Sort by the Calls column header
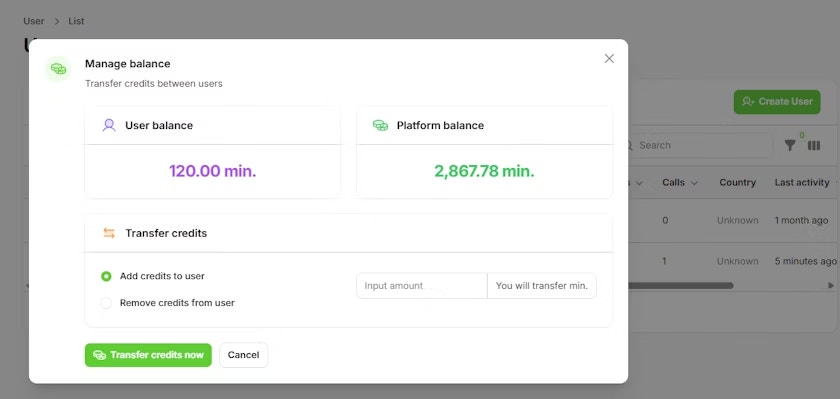 [680, 183]
